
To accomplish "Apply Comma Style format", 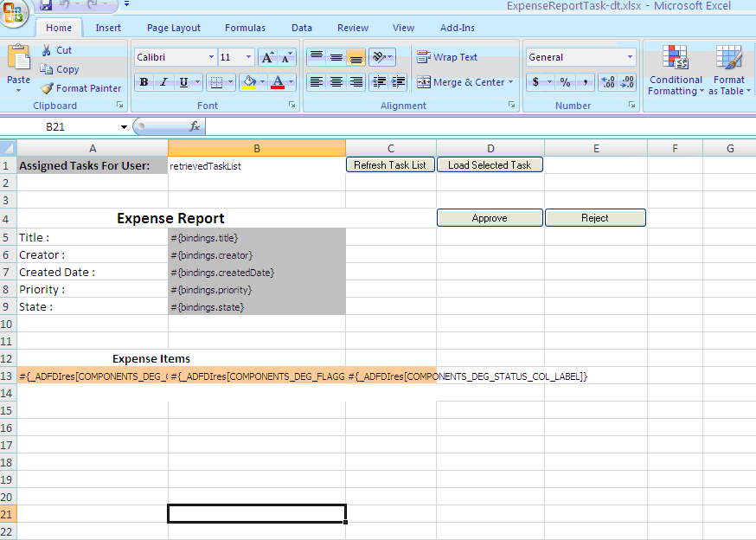I will [586, 82].
